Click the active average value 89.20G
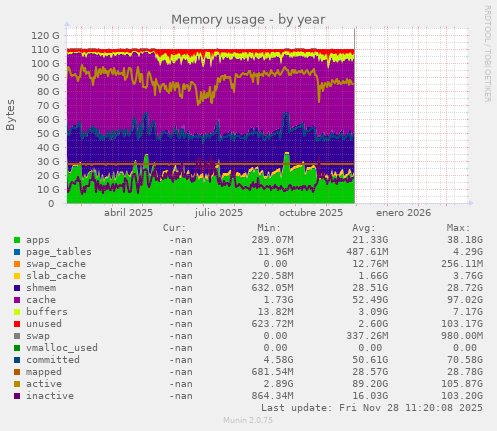The height and width of the screenshot is (431, 497). click(x=370, y=384)
